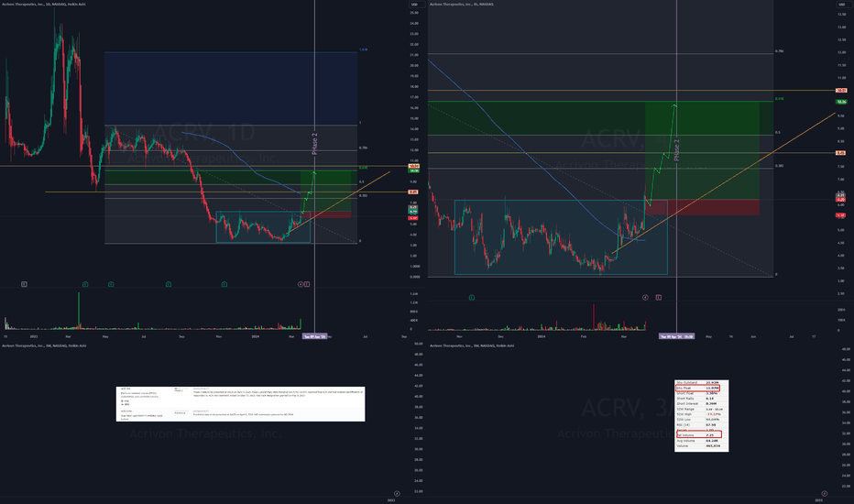
Task: Click the green earnings marker near March 2023
Action: click(x=85, y=284)
